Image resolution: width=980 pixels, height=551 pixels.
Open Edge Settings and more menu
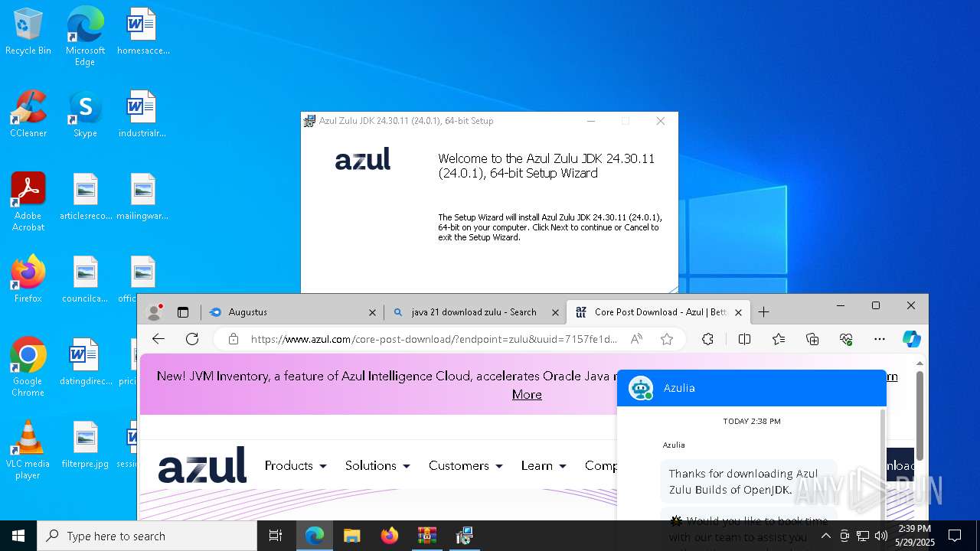pos(880,339)
